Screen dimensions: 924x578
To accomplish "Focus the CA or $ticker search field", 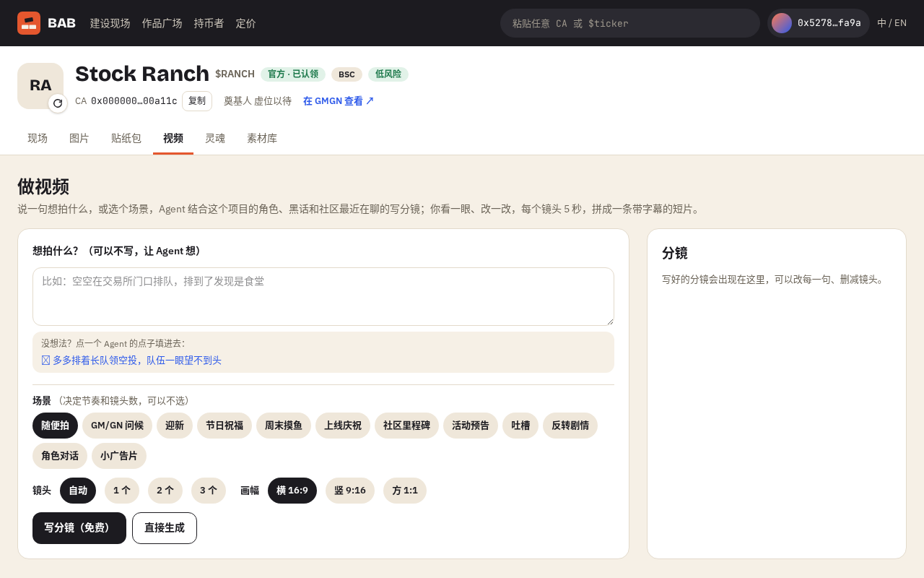I will pyautogui.click(x=630, y=23).
